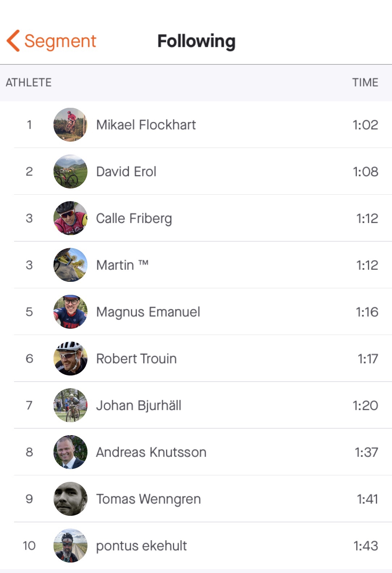
Task: Click Andreas Knutsson's 1:37 time
Action: coord(366,452)
